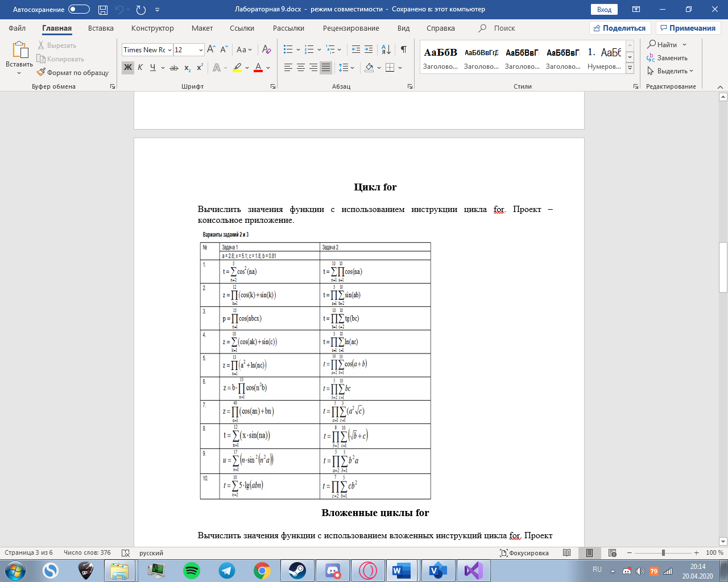The width and height of the screenshot is (728, 582).
Task: Select the Cut (Вырезать) command
Action: [x=57, y=45]
